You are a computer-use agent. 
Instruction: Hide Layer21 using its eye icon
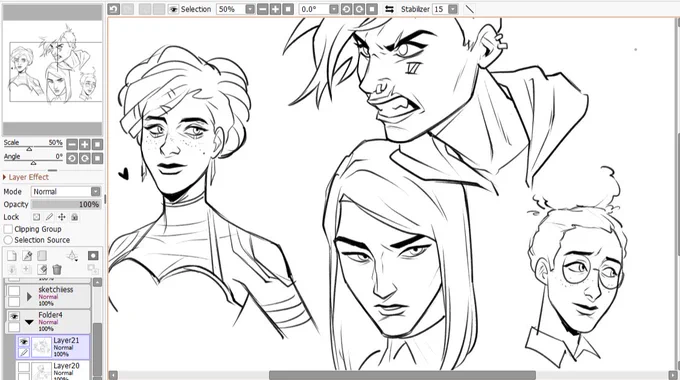[24, 342]
